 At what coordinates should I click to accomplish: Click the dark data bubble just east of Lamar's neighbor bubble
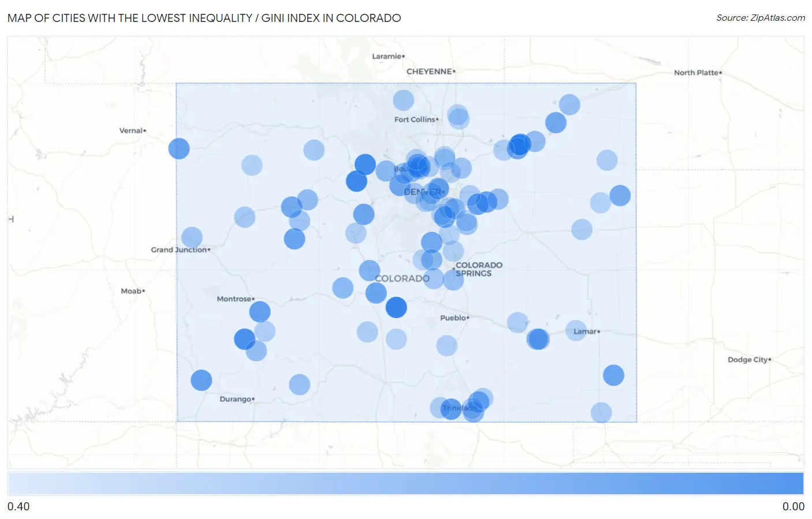[x=538, y=339]
